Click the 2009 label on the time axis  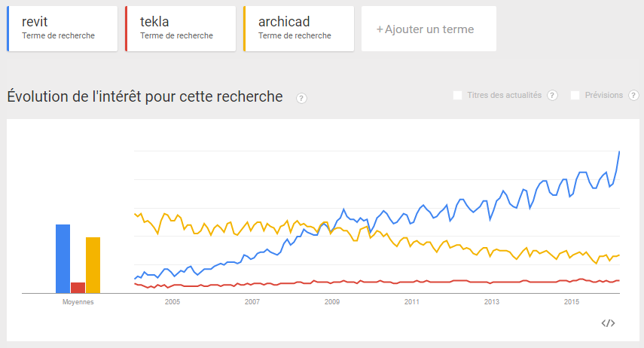pos(332,302)
